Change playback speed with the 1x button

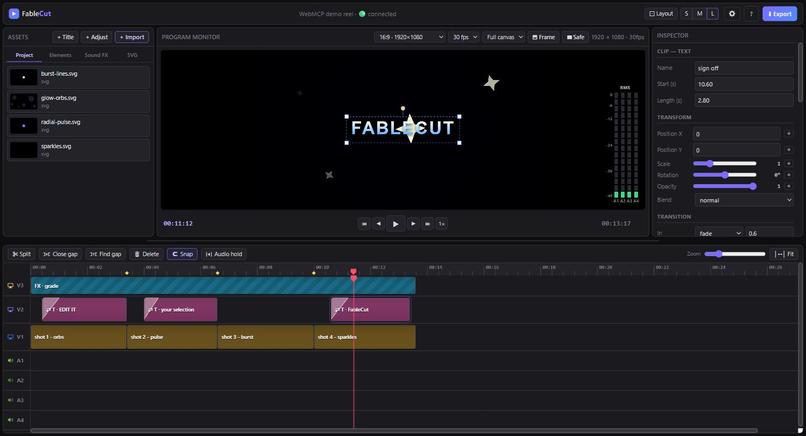tap(441, 224)
